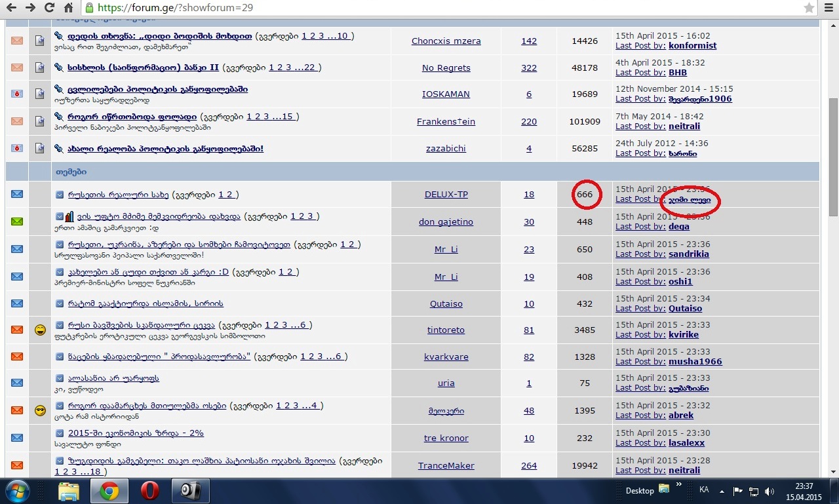The width and height of the screenshot is (839, 504).
Task: Reload the forum page
Action: [49, 9]
